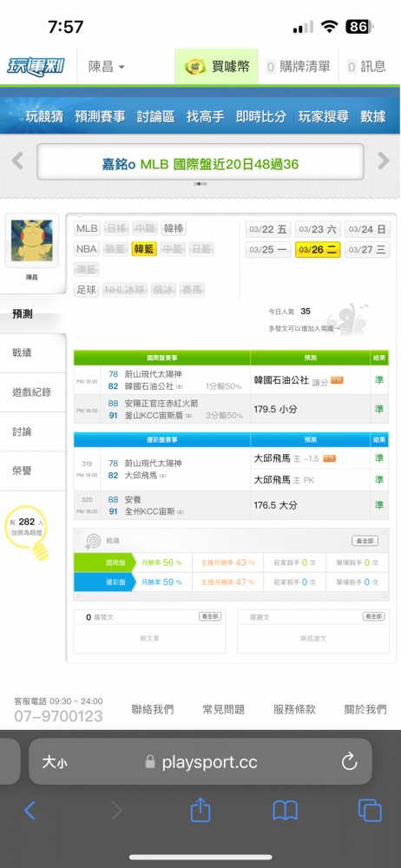Viewport: 401px width, 868px height.
Task: Select the NBA league filter
Action: pyautogui.click(x=87, y=249)
